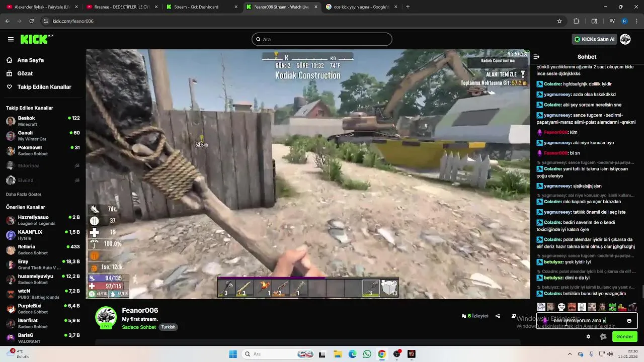Open the hamburger menu beside the Kick logo

point(11,39)
